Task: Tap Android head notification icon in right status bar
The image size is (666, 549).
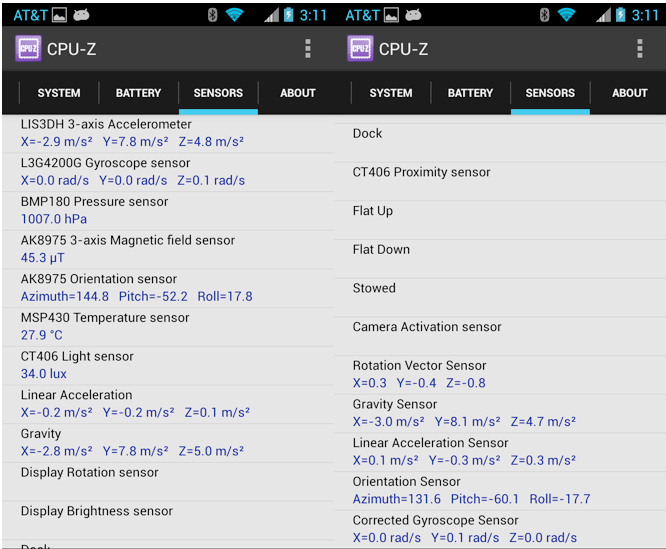Action: pyautogui.click(x=413, y=15)
